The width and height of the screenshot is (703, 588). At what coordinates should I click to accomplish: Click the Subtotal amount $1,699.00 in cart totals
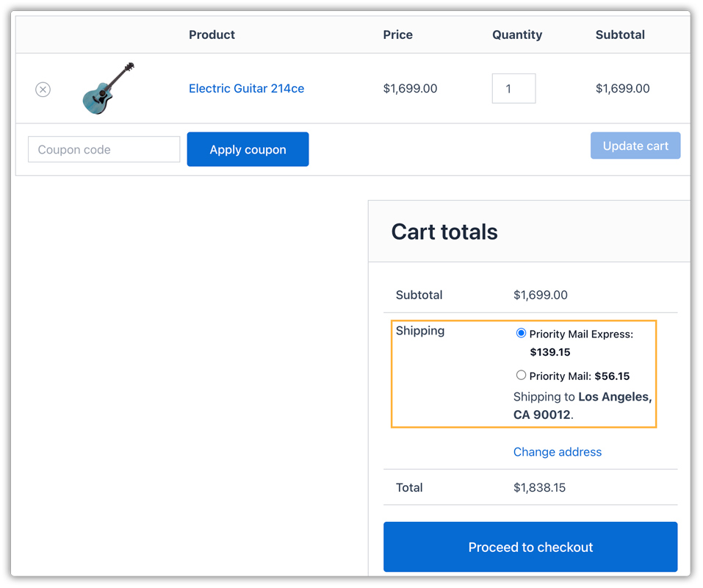point(541,295)
